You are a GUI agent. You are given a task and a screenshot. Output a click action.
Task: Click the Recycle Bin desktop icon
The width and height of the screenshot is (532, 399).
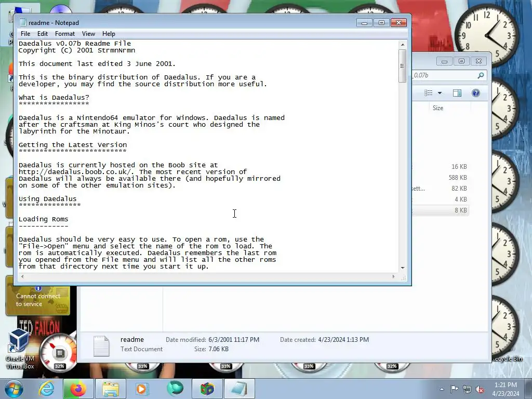(x=508, y=358)
